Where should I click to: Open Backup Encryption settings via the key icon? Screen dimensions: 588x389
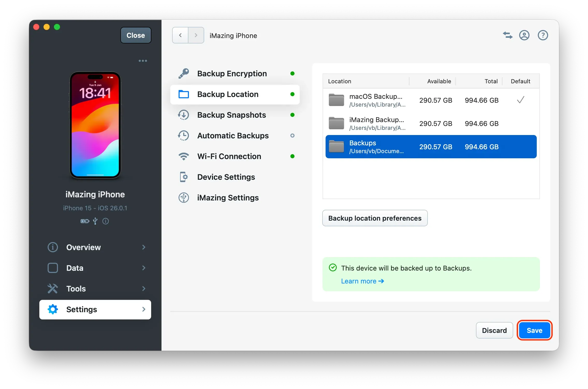click(184, 73)
